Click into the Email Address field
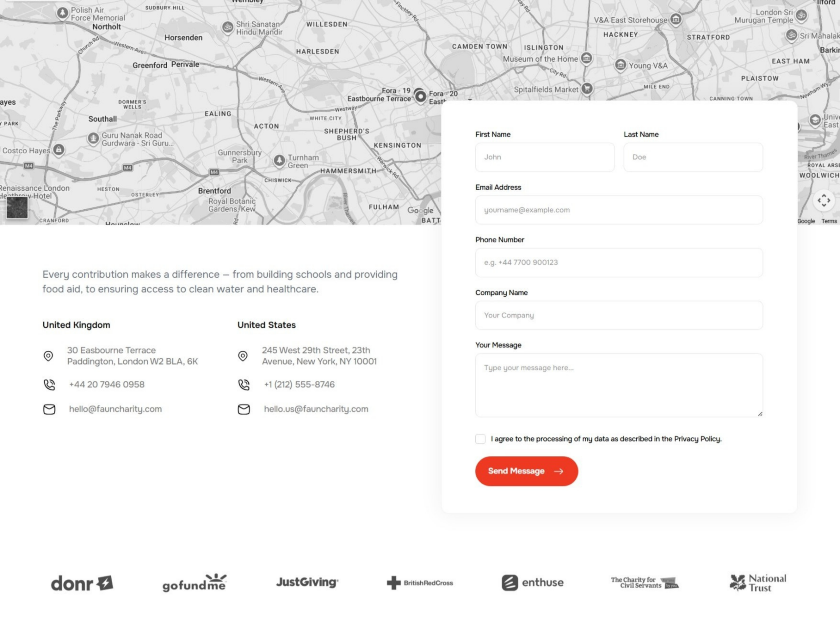The width and height of the screenshot is (840, 630). (619, 210)
